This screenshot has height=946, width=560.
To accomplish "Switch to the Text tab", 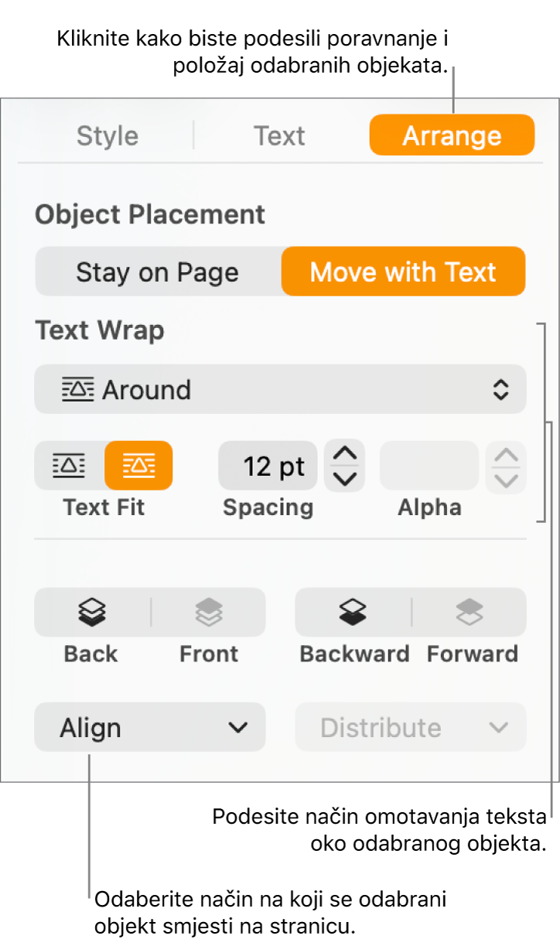I will point(279,136).
